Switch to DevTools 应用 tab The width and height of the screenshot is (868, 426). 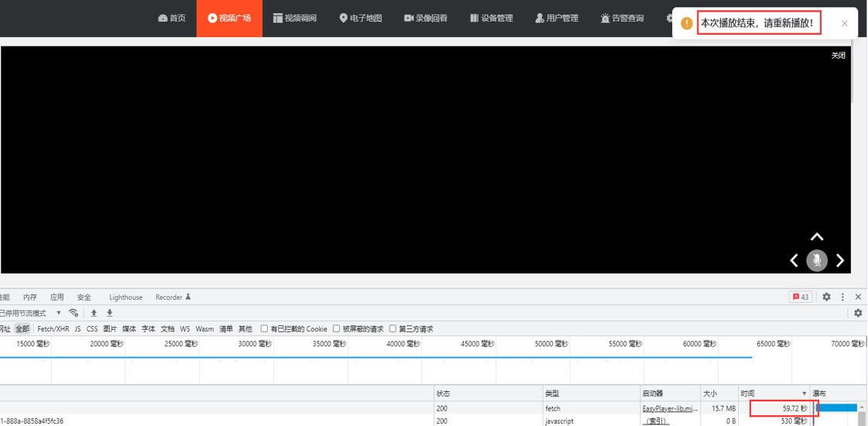tap(57, 297)
